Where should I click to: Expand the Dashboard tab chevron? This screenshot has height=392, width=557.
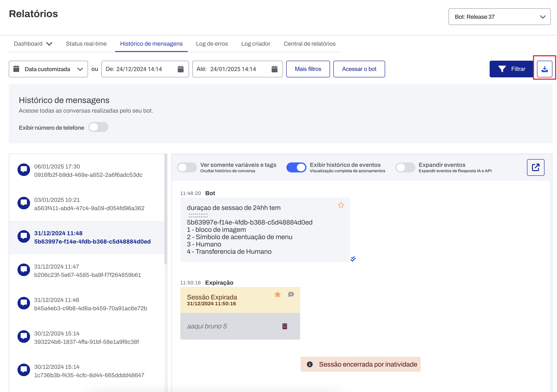(49, 44)
